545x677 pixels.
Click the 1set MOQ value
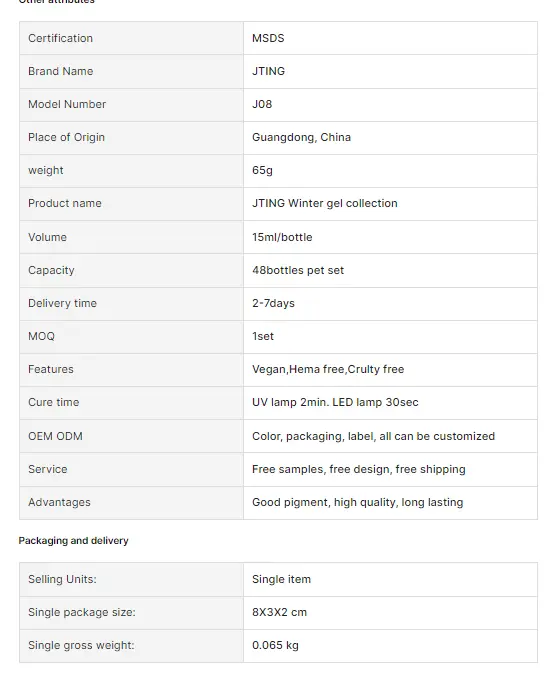pyautogui.click(x=263, y=336)
